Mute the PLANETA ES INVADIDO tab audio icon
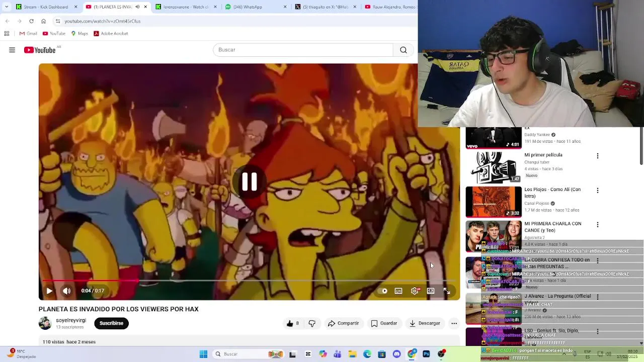 coord(137,7)
